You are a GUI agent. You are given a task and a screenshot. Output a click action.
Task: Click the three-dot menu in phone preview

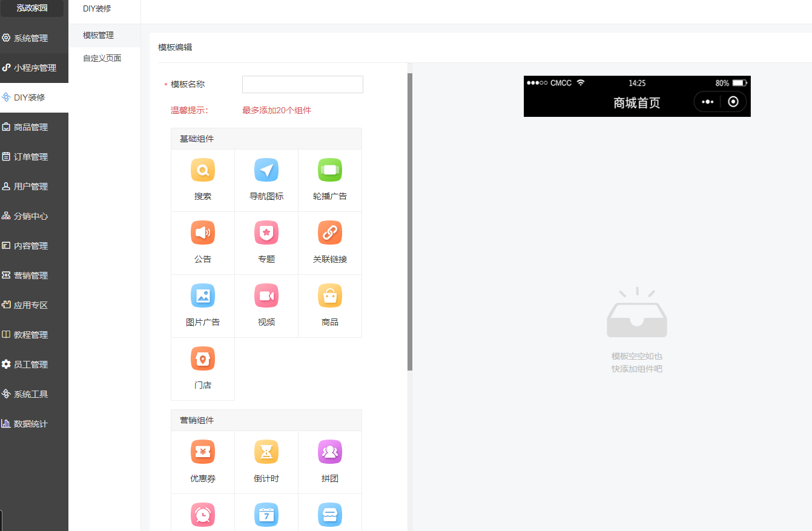(x=707, y=102)
